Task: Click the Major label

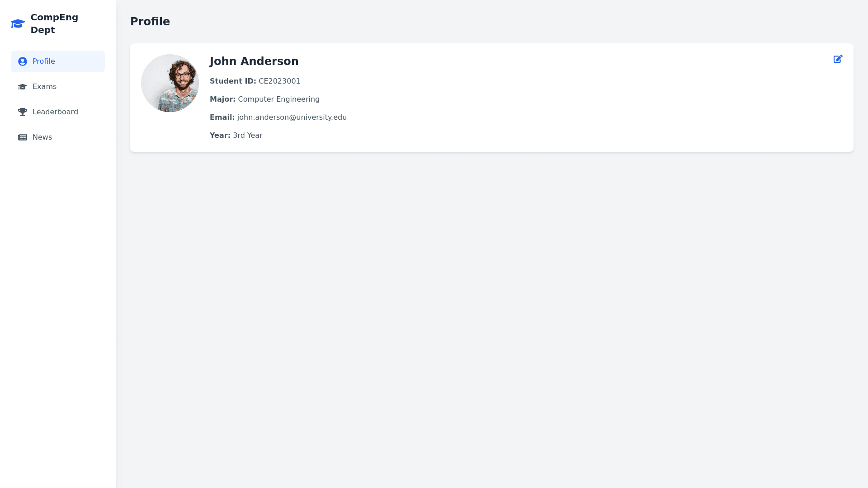Action: pyautogui.click(x=222, y=99)
